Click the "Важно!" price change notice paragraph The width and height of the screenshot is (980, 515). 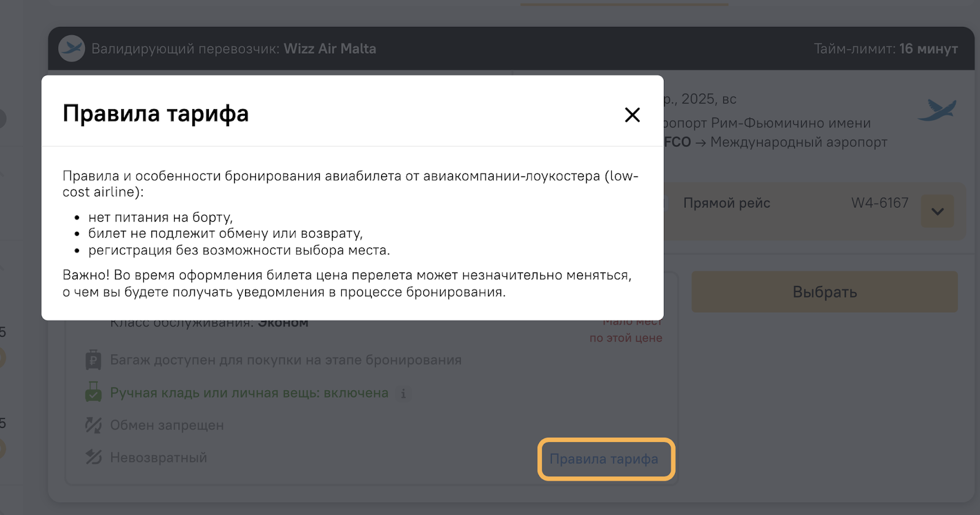click(x=347, y=284)
